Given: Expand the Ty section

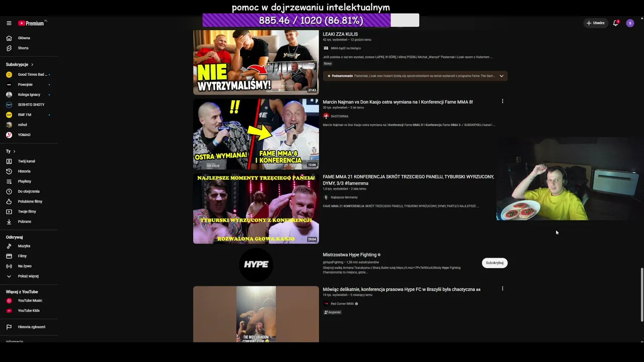Looking at the screenshot, I should pyautogui.click(x=11, y=151).
